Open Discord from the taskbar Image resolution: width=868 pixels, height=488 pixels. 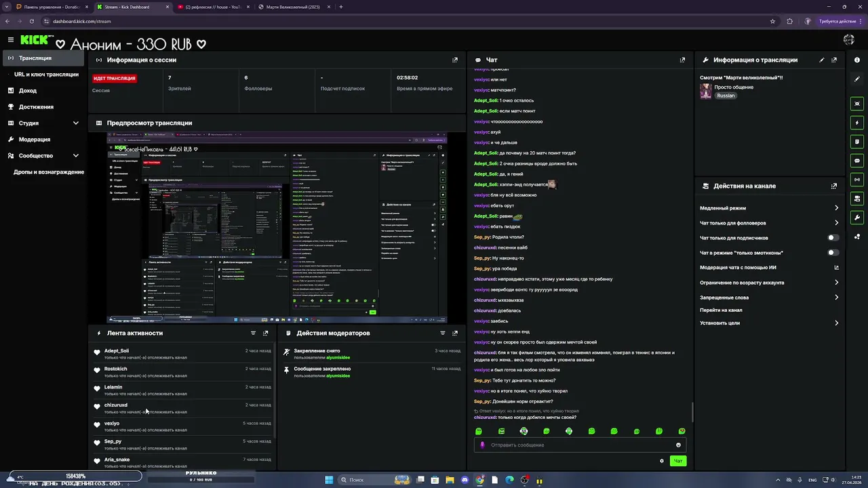pyautogui.click(x=465, y=480)
